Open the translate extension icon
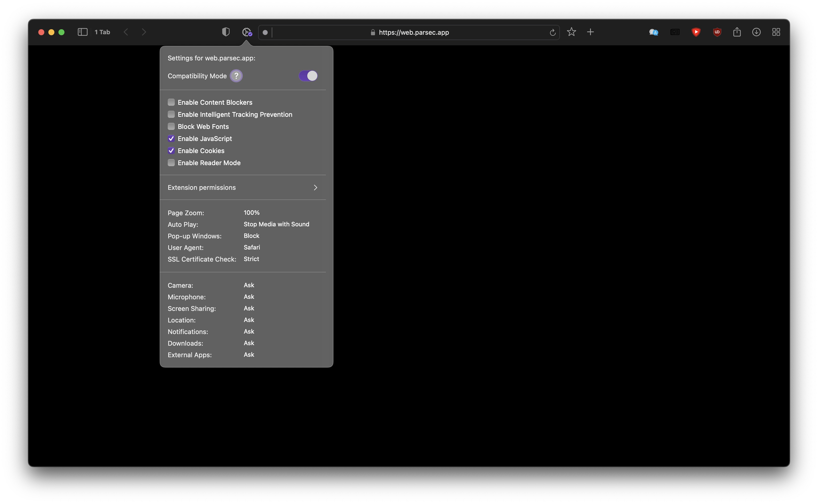The height and width of the screenshot is (504, 818). (653, 32)
